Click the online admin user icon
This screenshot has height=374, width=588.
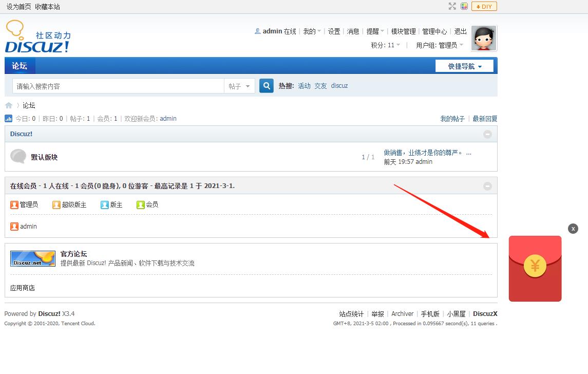click(x=14, y=227)
